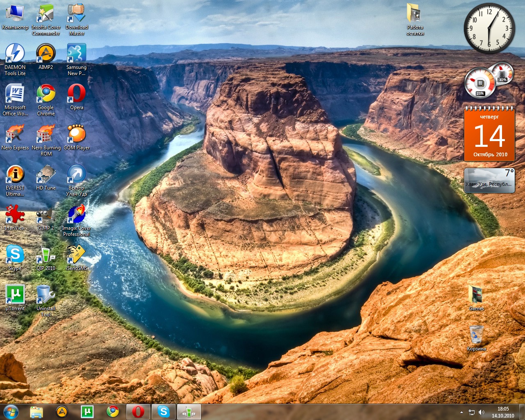This screenshot has height=420, width=525.
Task: Select the GIMP 2 desktop icon
Action: coord(46,215)
